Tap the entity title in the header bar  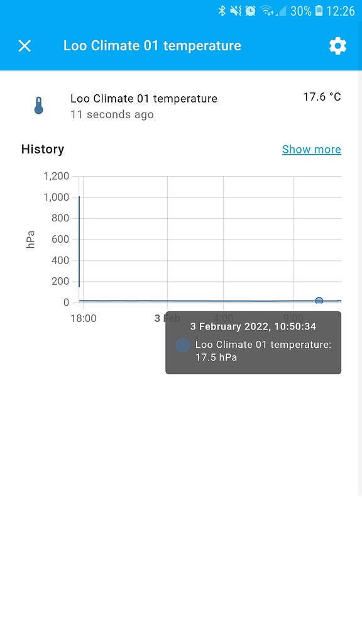tap(152, 45)
